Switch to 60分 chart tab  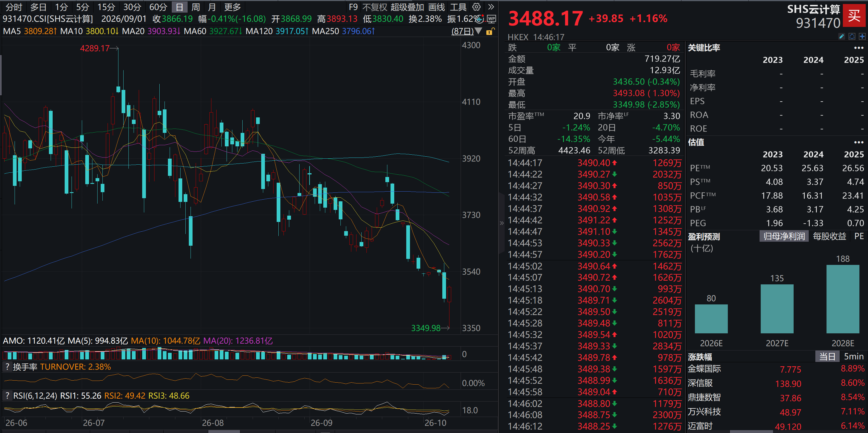coord(158,7)
